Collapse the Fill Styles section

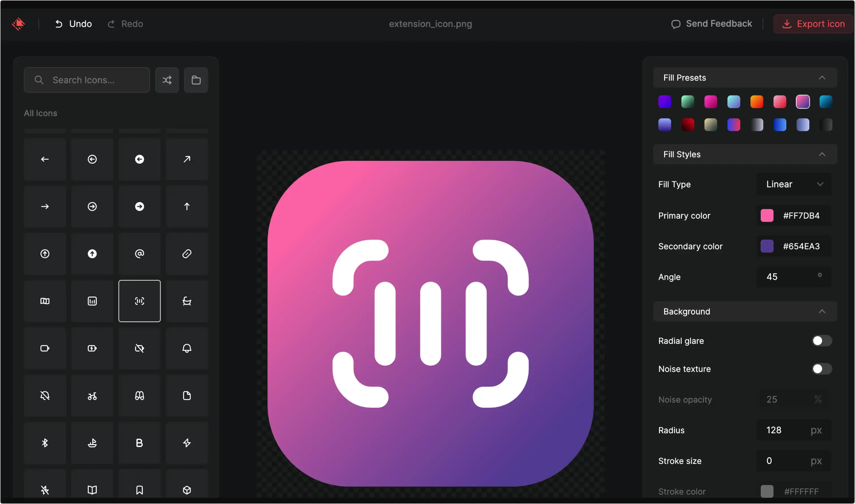coord(822,155)
